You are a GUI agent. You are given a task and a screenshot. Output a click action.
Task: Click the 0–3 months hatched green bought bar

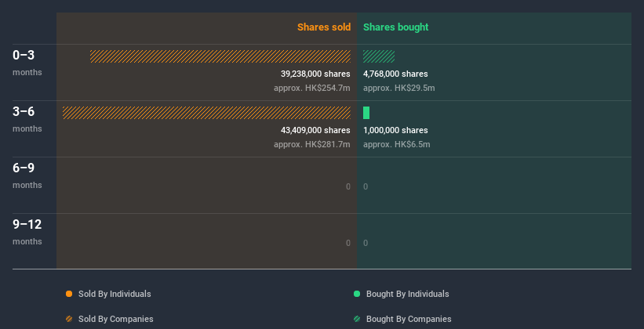[x=379, y=56]
